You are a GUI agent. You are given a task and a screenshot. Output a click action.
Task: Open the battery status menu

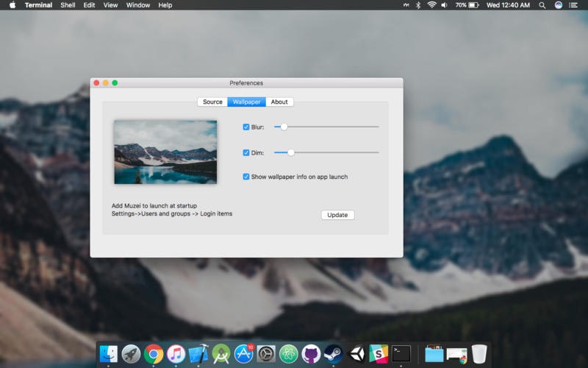(x=467, y=5)
